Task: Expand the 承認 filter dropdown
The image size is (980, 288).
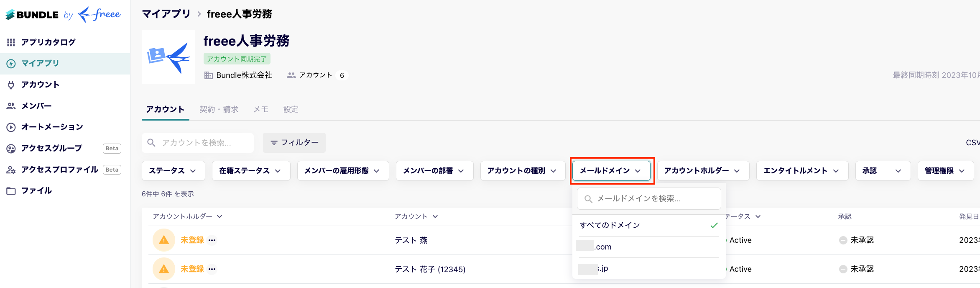Action: [883, 171]
